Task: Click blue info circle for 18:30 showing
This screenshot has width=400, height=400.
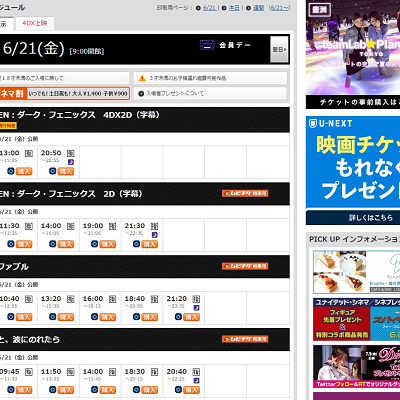Action: (136, 390)
